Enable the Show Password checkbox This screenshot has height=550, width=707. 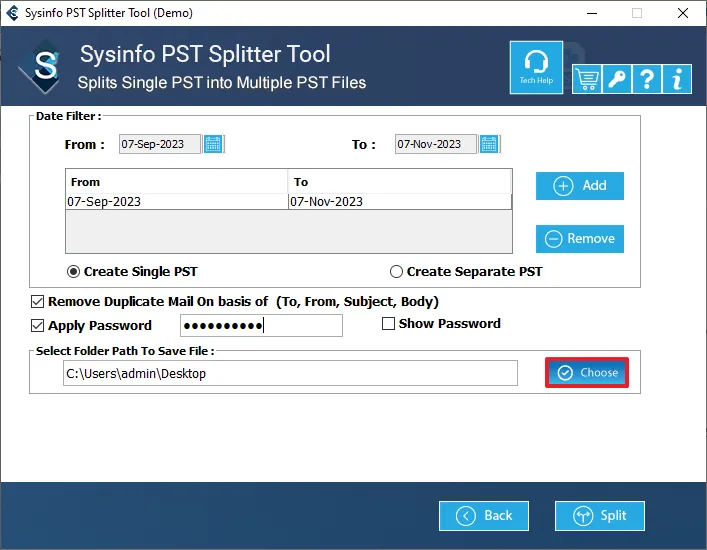point(389,324)
